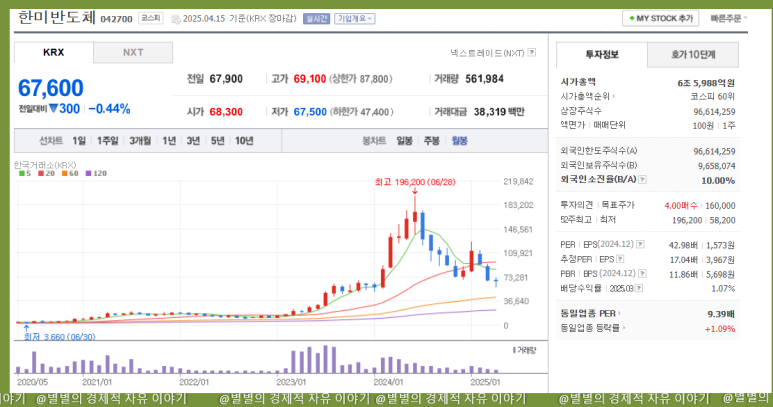Click the 동일업종 등락률 value +1.09%
This screenshot has height=407, width=773.
(720, 329)
